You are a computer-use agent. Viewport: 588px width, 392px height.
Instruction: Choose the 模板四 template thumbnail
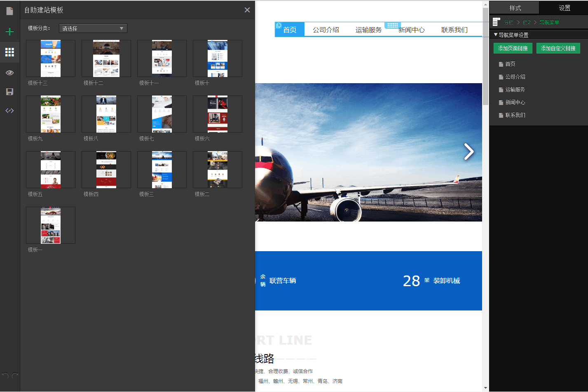click(x=106, y=170)
